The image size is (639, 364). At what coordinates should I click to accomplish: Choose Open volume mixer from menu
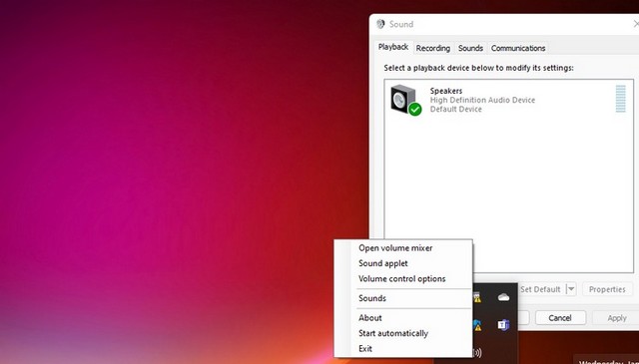(395, 248)
